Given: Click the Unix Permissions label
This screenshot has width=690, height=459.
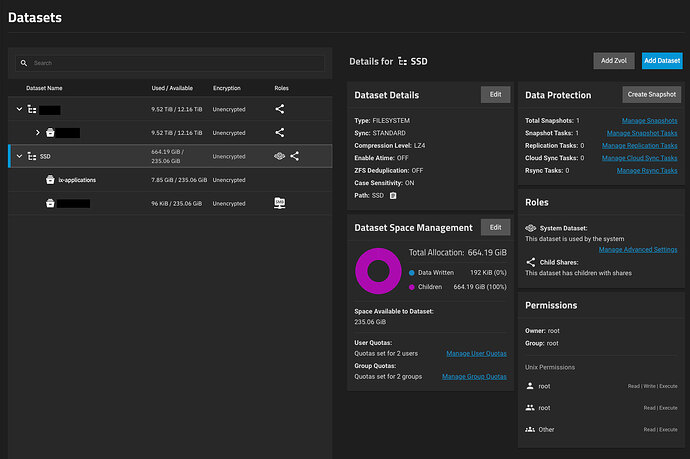Looking at the screenshot, I should [550, 367].
